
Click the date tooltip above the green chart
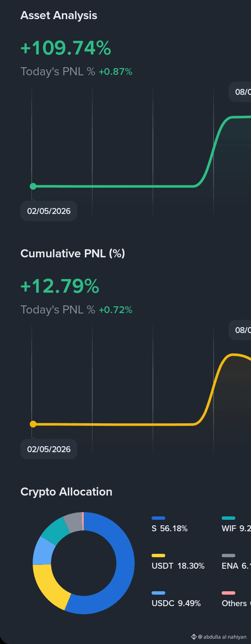point(240,92)
